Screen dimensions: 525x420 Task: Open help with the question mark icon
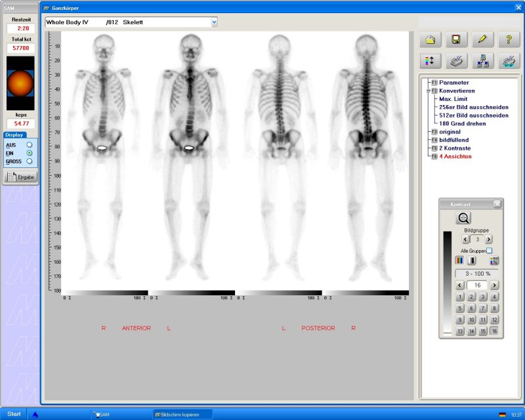(509, 40)
